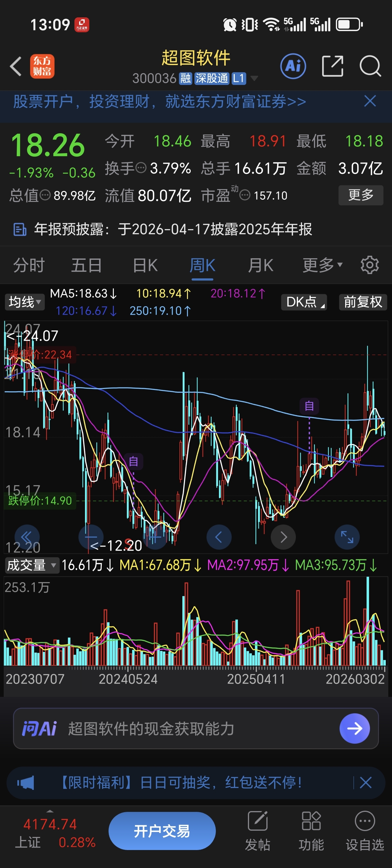The width and height of the screenshot is (392, 868).
Task: Toggle the 前复权 adjustment button
Action: 363,302
